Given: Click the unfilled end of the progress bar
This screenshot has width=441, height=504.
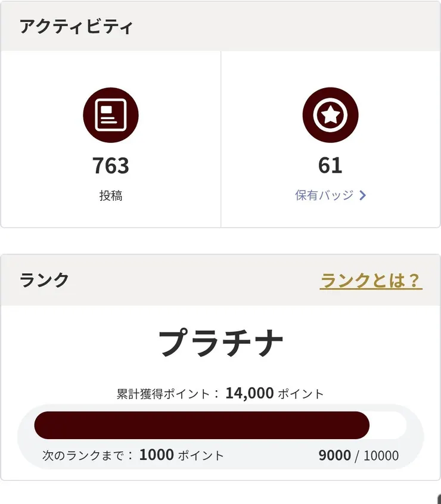Looking at the screenshot, I should (389, 425).
